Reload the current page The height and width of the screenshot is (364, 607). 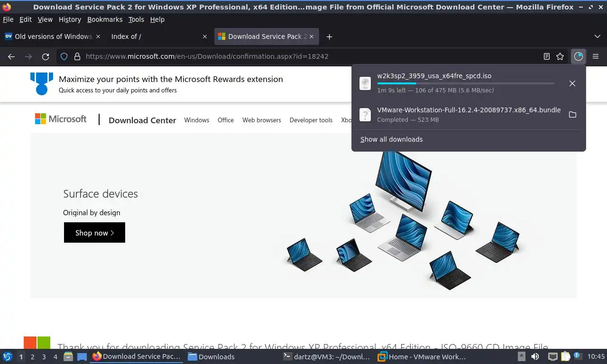46,56
